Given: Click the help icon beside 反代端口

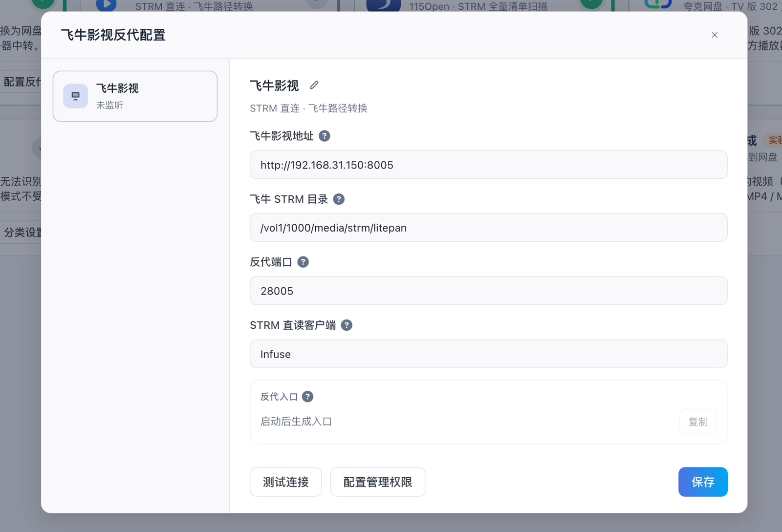Looking at the screenshot, I should pos(303,262).
